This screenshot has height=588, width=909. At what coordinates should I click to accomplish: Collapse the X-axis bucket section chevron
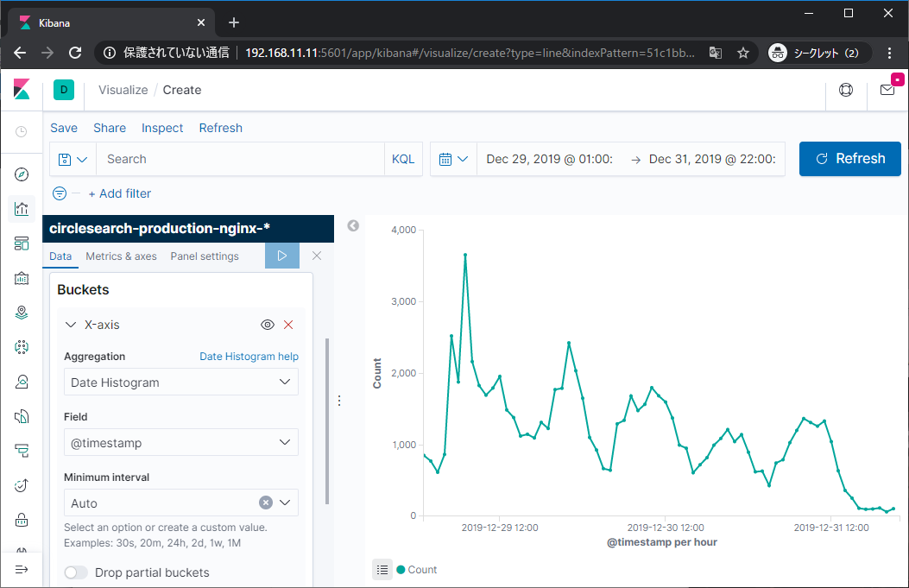[x=70, y=325]
